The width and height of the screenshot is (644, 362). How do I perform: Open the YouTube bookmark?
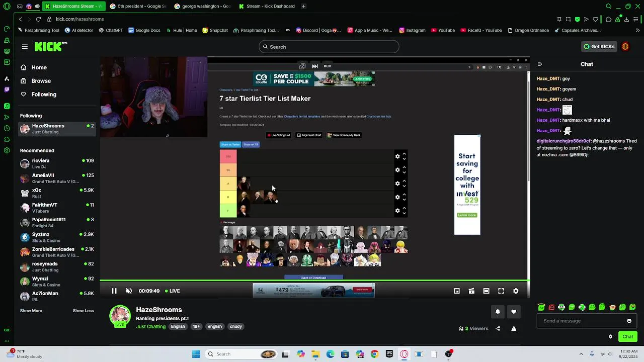443,30
